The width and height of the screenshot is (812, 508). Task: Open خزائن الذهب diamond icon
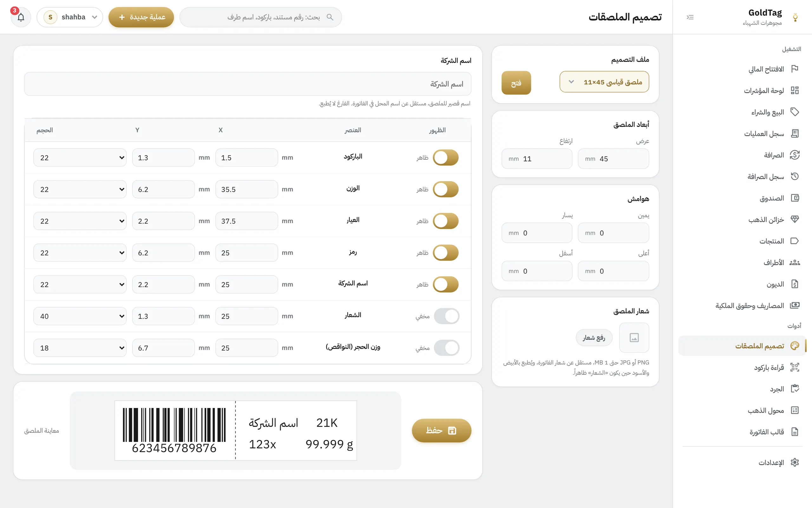(x=794, y=219)
